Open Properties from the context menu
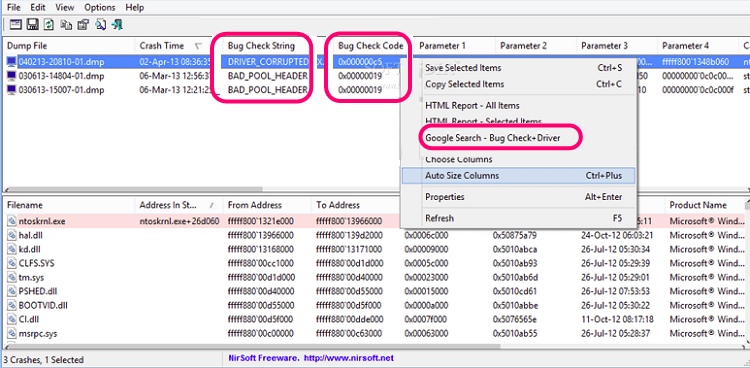Image resolution: width=750 pixels, height=368 pixels. coord(518,197)
